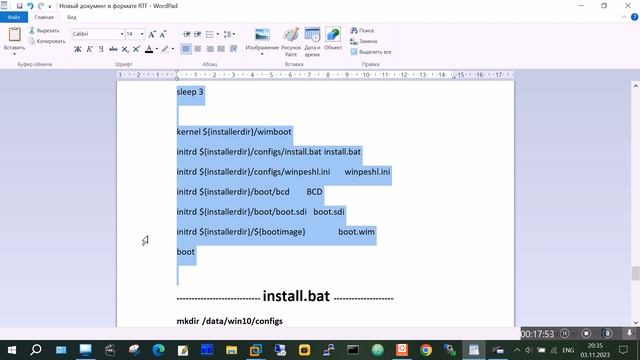
Task: Insert date and time (Дата и время)
Action: click(312, 42)
